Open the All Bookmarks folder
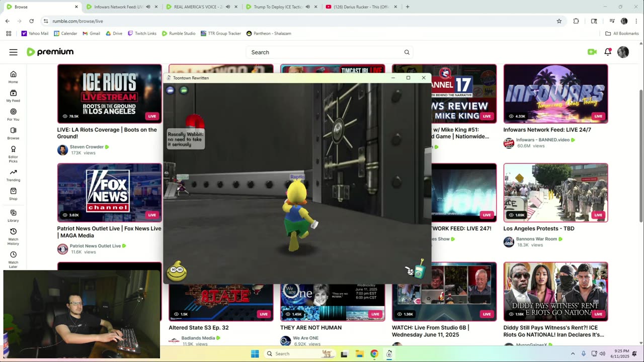The image size is (644, 362). [x=622, y=33]
